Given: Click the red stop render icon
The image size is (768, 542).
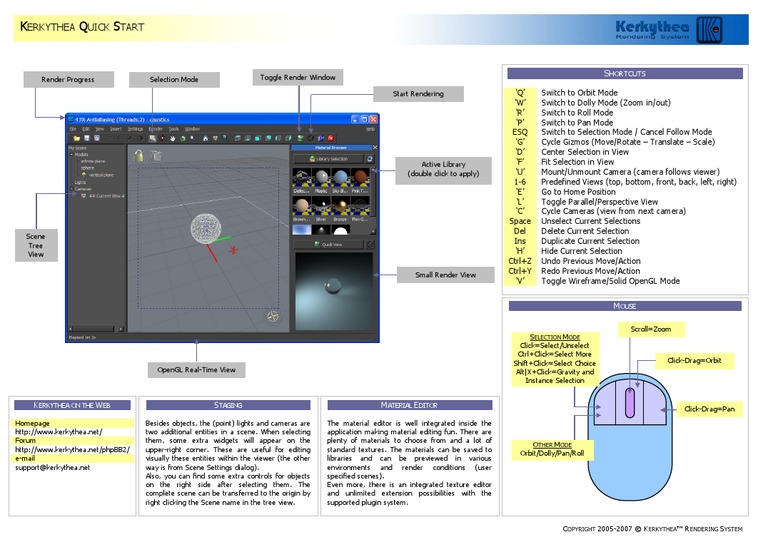Looking at the screenshot, I should [x=330, y=138].
